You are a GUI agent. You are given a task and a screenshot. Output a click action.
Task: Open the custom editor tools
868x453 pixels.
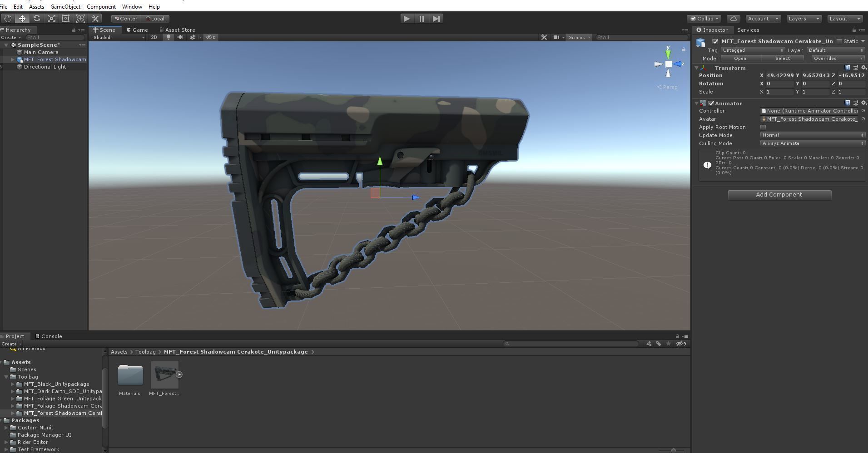tap(95, 19)
